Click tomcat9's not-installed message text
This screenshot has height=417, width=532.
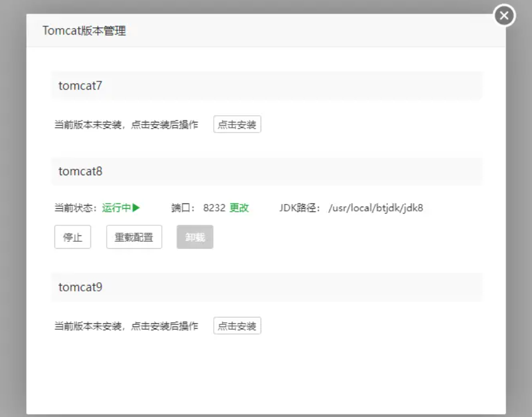pos(126,326)
